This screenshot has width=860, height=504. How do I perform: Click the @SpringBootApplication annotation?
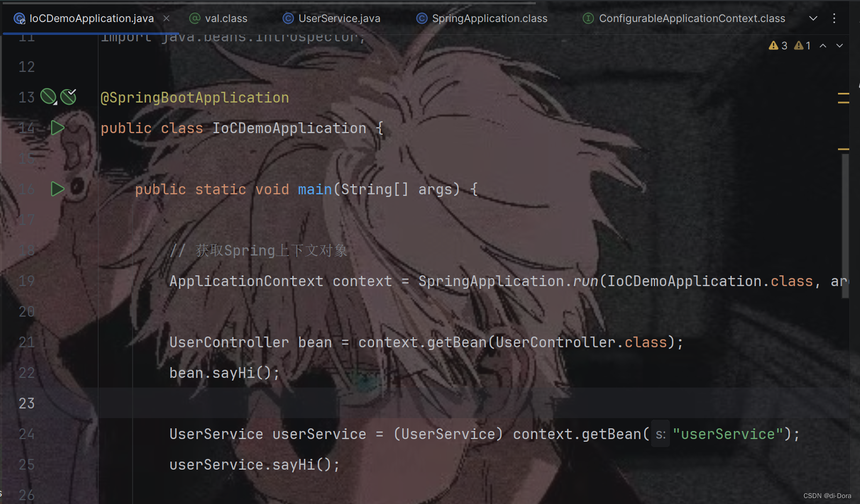pyautogui.click(x=195, y=98)
